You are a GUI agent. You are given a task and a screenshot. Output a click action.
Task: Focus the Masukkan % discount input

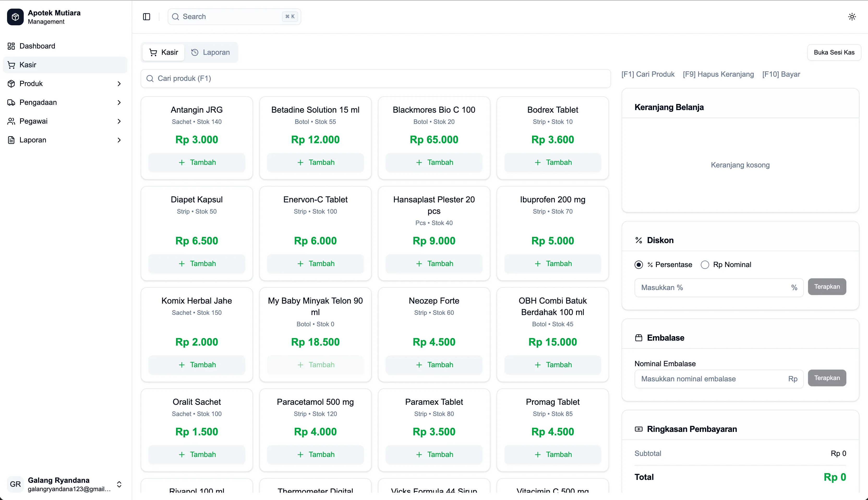[x=719, y=288]
